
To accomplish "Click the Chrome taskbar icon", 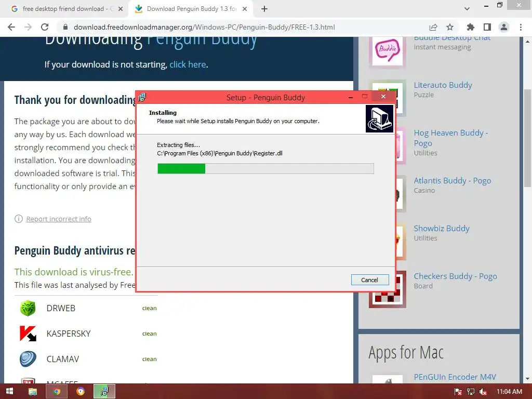I will [x=57, y=392].
